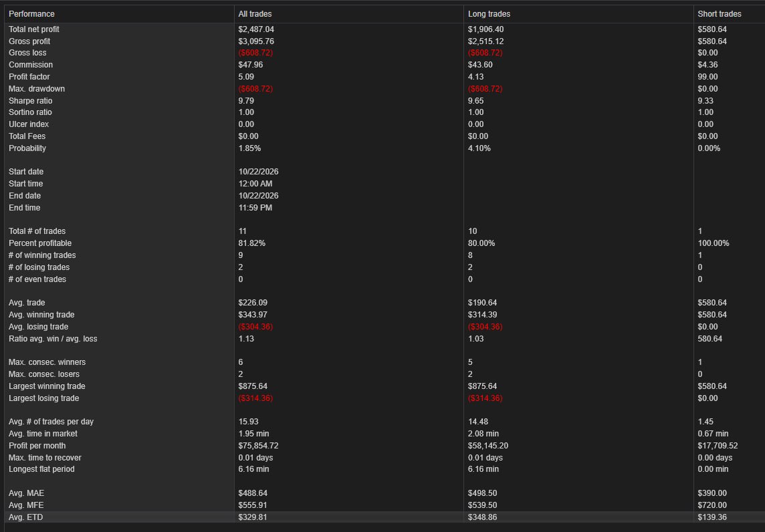Viewport: 765px width, 532px height.
Task: Click the $75,854.72 profit per month value
Action: (x=259, y=446)
